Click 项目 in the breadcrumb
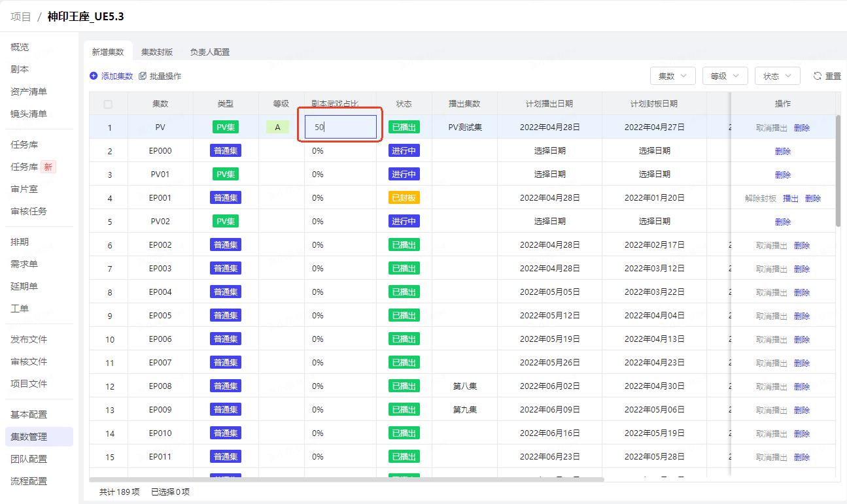The width and height of the screenshot is (847, 504). coord(21,16)
